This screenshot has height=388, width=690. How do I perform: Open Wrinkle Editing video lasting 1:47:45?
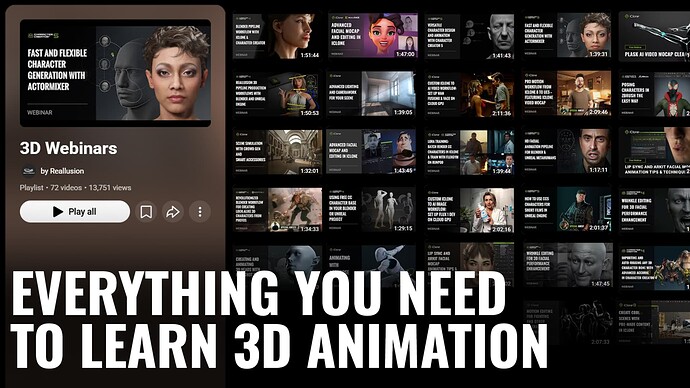568,265
